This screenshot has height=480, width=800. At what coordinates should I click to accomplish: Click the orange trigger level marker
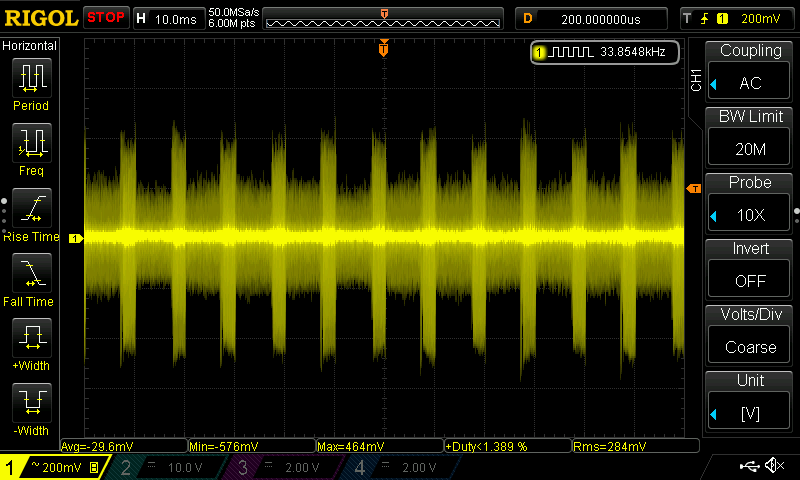click(x=692, y=189)
